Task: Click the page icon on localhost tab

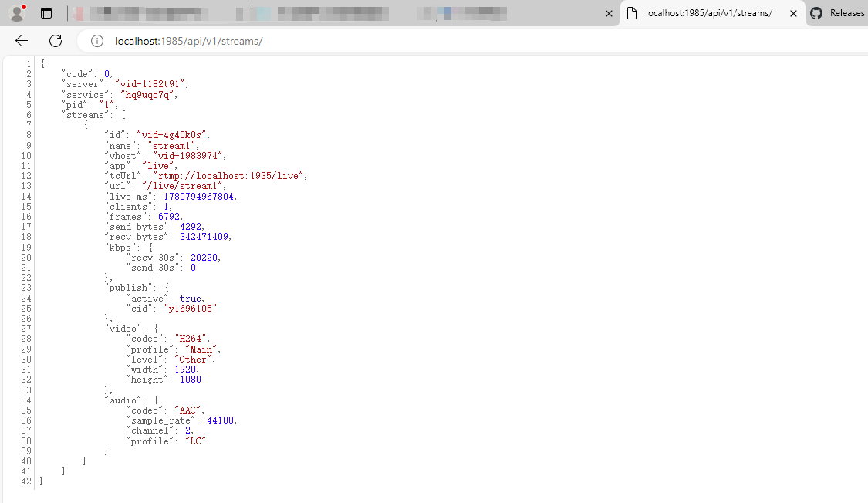Action: [632, 13]
